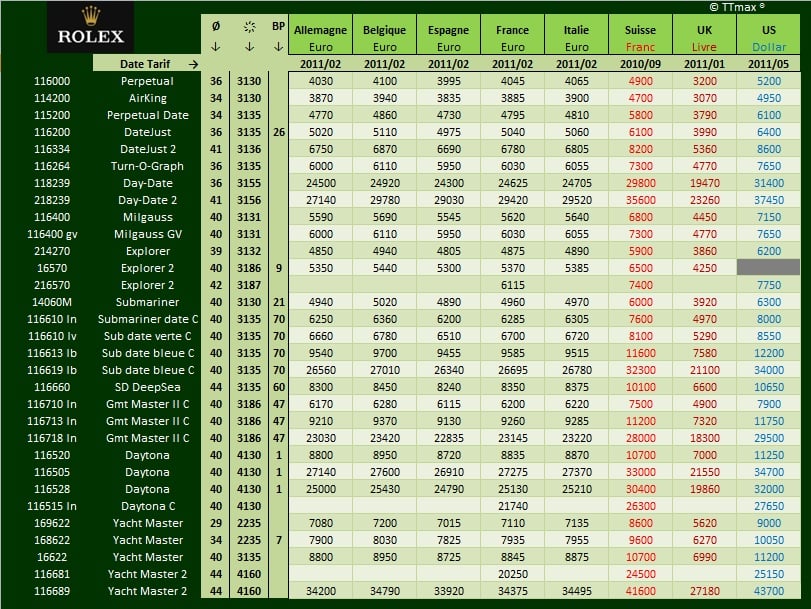Viewport: 811px width, 609px height.
Task: Click the arrow below the caliber icon
Action: pyautogui.click(x=249, y=47)
